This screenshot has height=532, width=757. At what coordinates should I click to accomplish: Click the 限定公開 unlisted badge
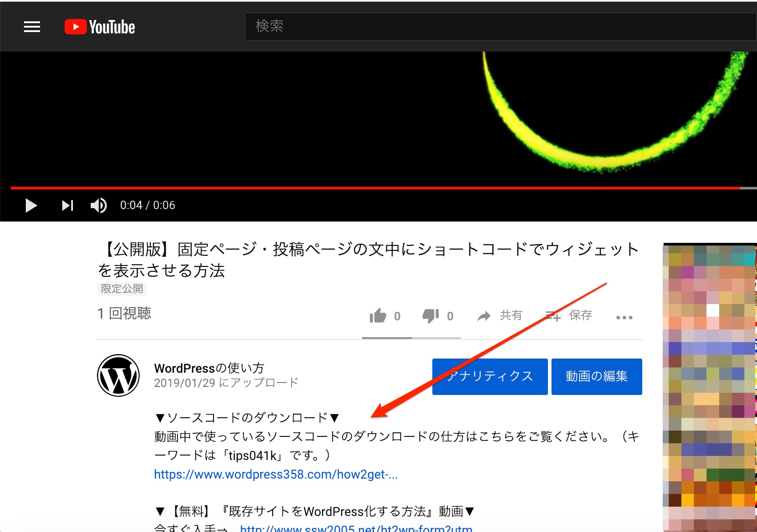click(x=122, y=289)
